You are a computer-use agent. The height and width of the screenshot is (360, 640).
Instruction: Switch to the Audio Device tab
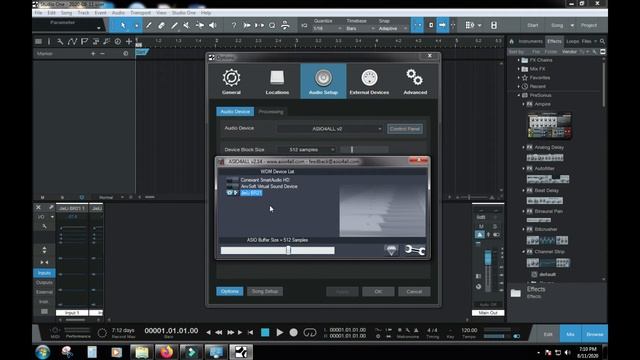pyautogui.click(x=235, y=111)
